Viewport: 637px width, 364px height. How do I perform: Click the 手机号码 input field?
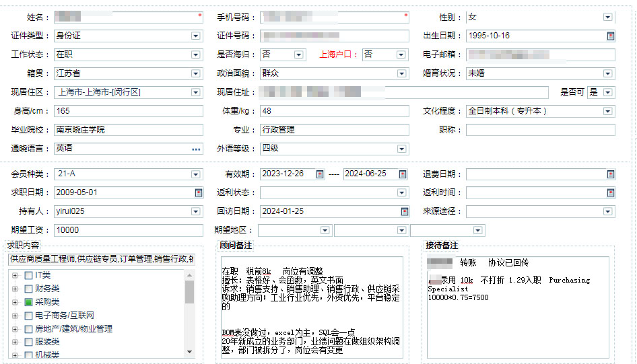point(335,17)
